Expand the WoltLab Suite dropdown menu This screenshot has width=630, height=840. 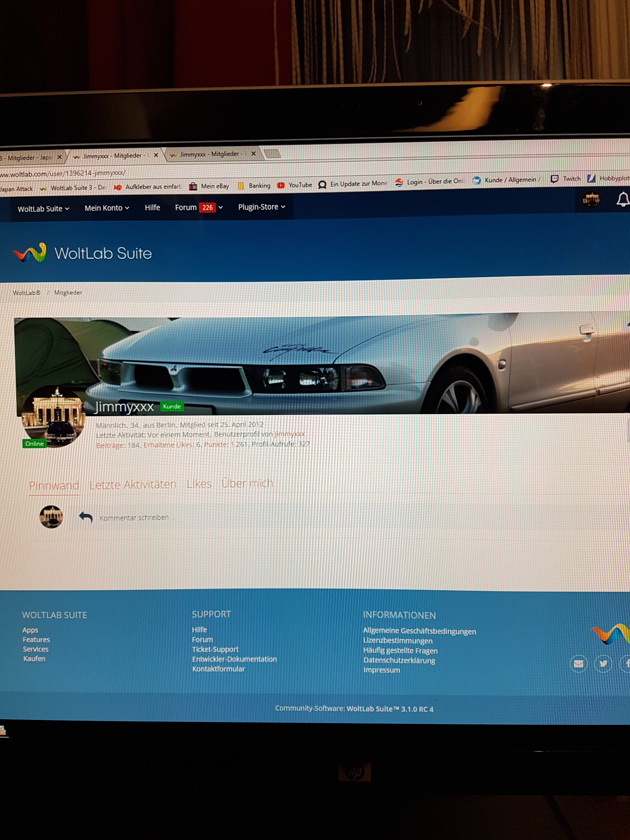[43, 209]
